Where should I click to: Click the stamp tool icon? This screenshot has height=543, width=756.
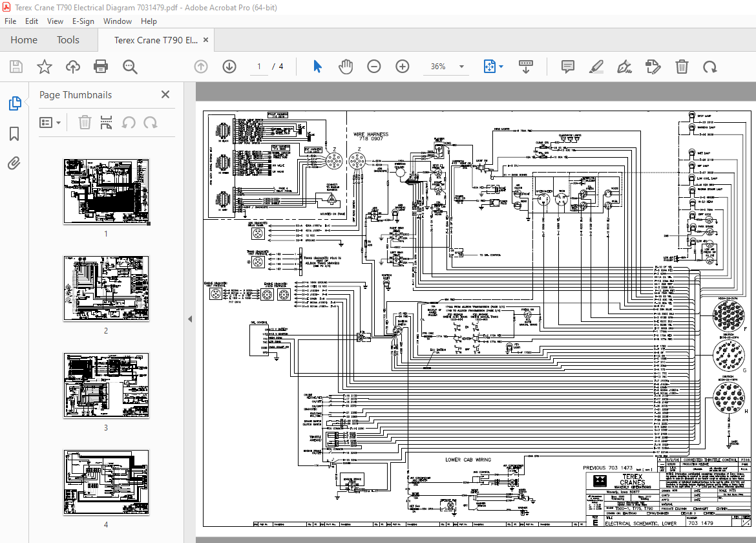653,67
